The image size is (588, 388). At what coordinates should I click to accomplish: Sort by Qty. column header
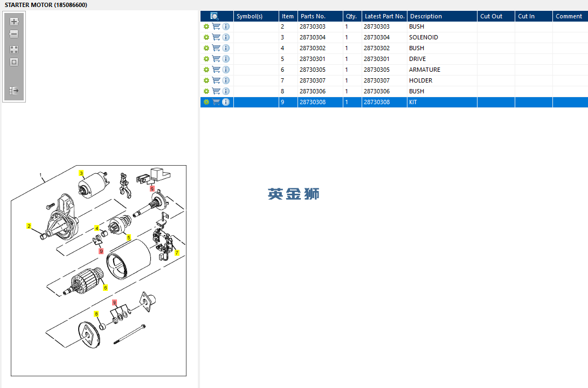[x=352, y=16]
